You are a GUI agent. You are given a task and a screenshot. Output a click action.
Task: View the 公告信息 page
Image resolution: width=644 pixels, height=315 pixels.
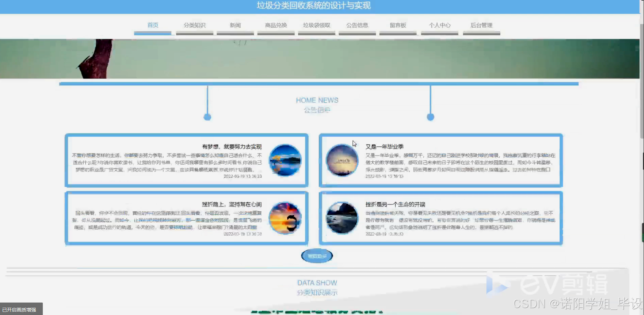click(x=357, y=25)
